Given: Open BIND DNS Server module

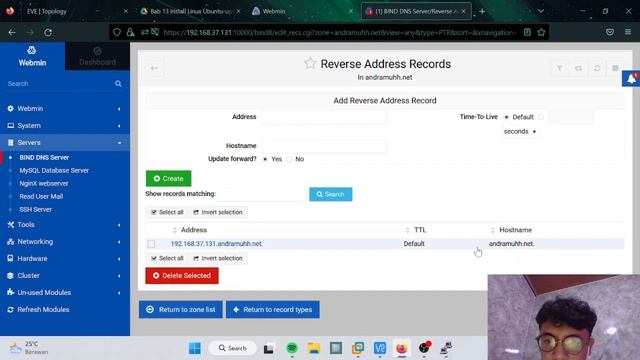Looking at the screenshot, I should (x=44, y=158).
